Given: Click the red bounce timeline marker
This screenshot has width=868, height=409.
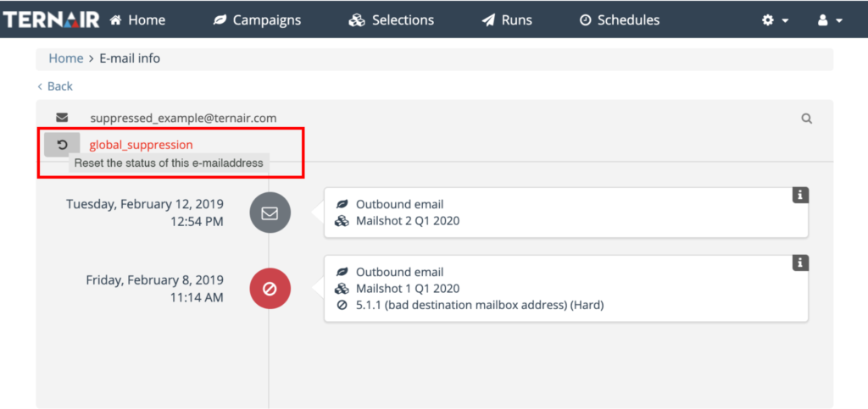Looking at the screenshot, I should tap(270, 289).
